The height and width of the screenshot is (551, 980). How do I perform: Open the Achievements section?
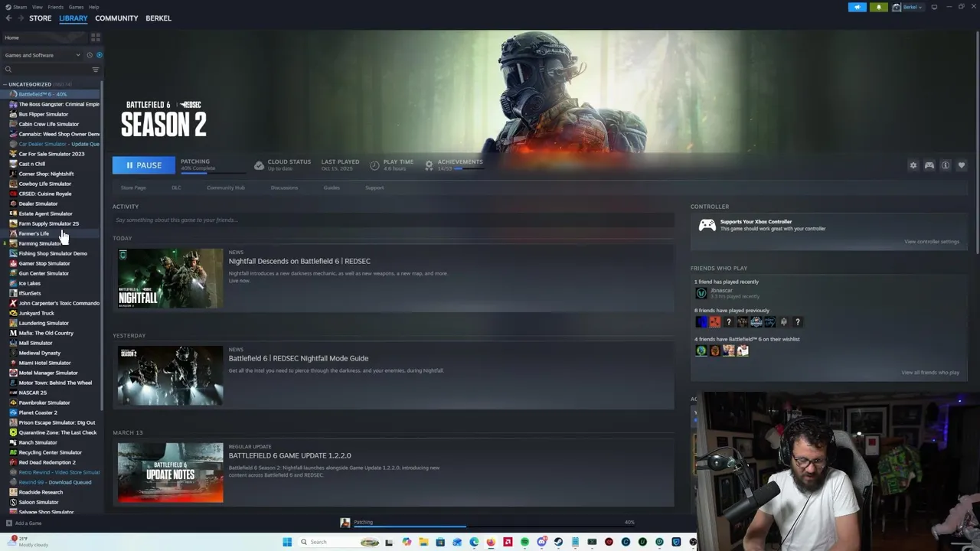tap(455, 165)
